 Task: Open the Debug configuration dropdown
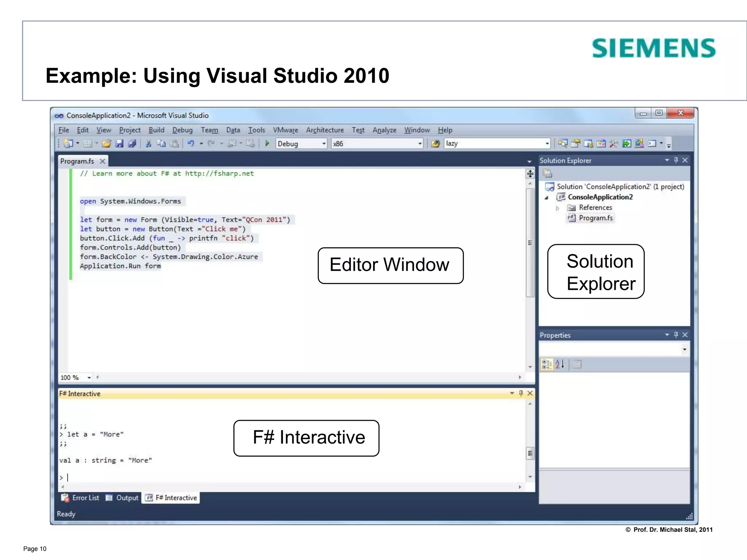pos(324,144)
